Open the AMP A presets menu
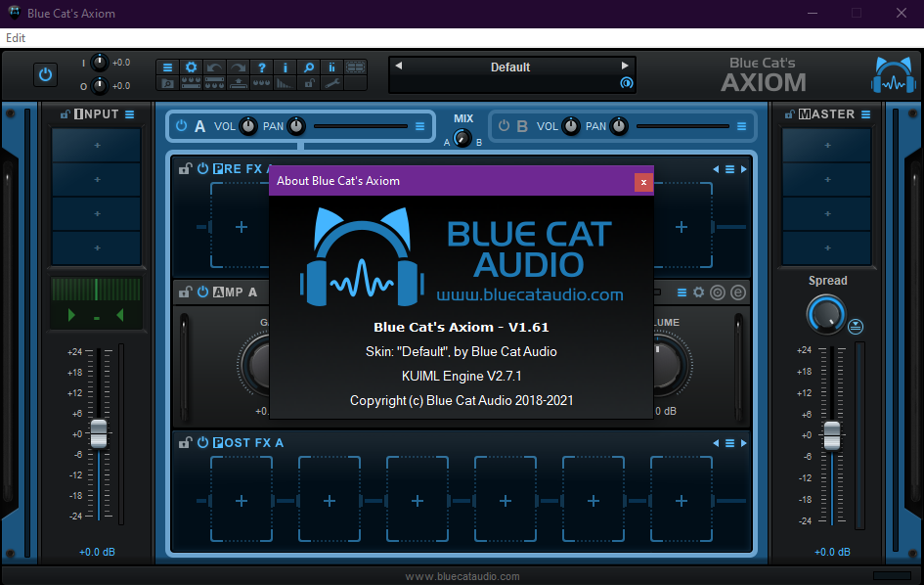 [x=682, y=292]
